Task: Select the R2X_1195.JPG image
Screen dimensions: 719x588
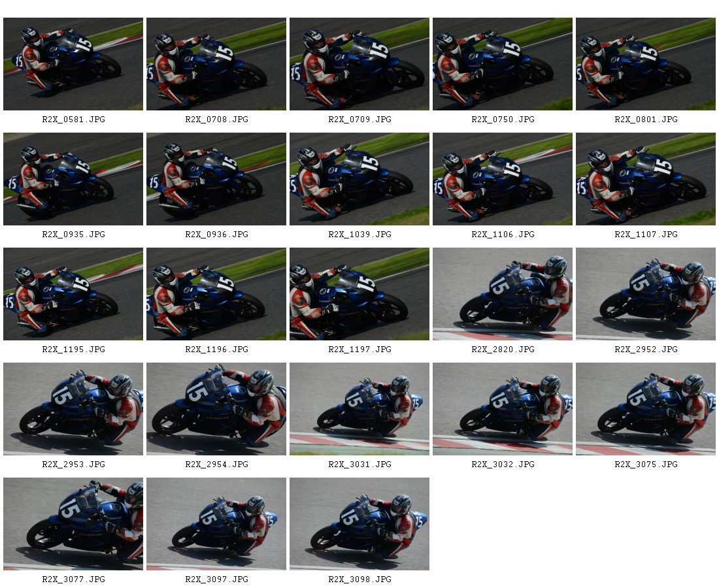Action: click(73, 294)
